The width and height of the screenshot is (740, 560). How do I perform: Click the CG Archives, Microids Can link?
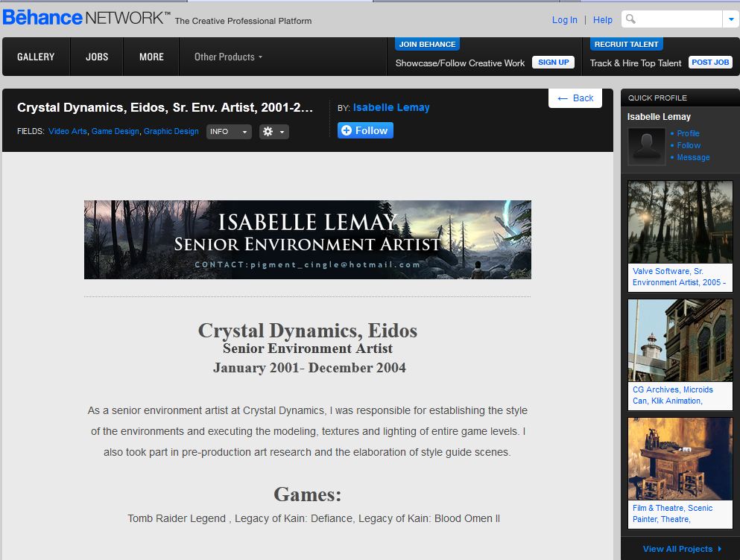point(672,395)
